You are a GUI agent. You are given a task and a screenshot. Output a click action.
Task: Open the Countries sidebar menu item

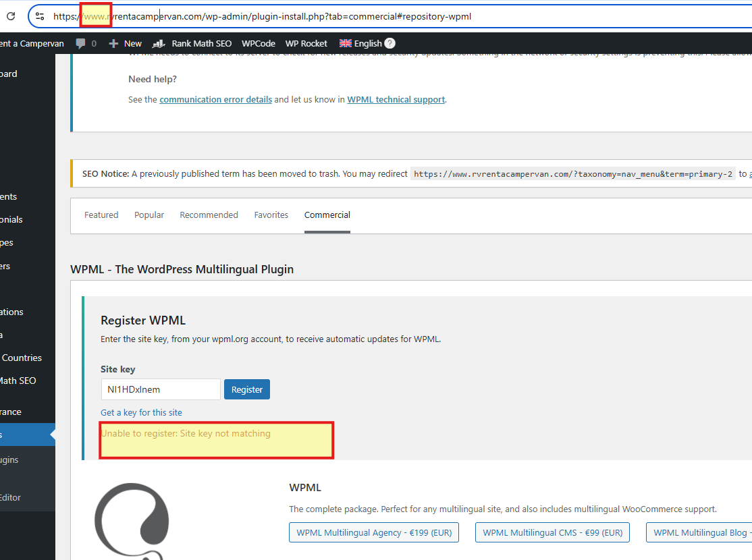pos(22,358)
